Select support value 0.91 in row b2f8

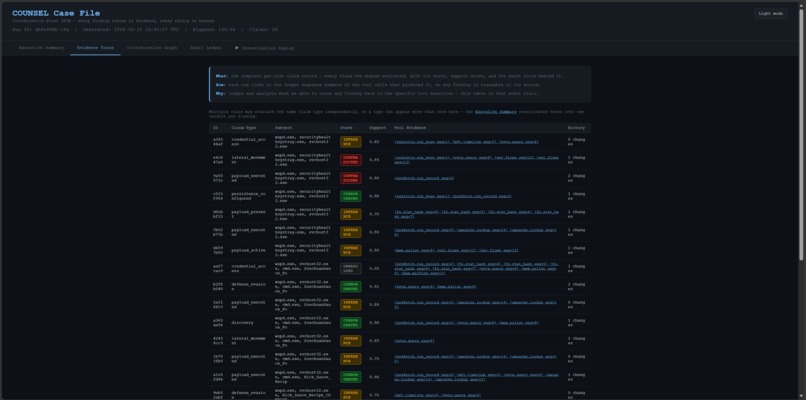[374, 286]
